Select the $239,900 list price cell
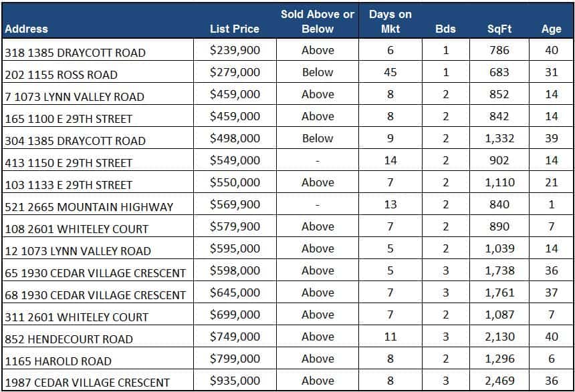Viewport: 575px width, 392px height. click(x=235, y=50)
